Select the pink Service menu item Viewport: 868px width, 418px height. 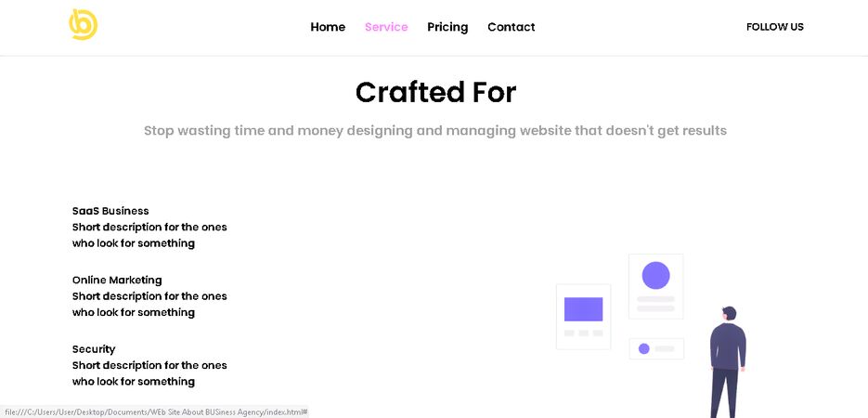click(x=386, y=27)
